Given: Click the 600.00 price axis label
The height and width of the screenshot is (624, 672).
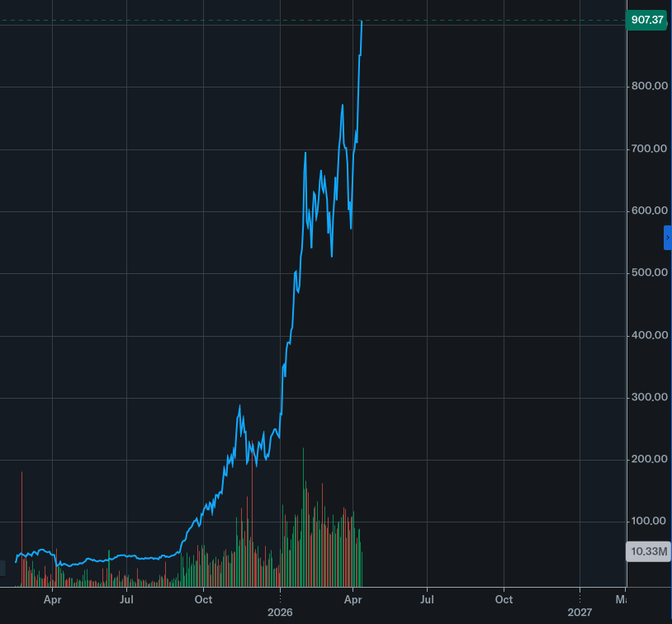Looking at the screenshot, I should pyautogui.click(x=650, y=210).
